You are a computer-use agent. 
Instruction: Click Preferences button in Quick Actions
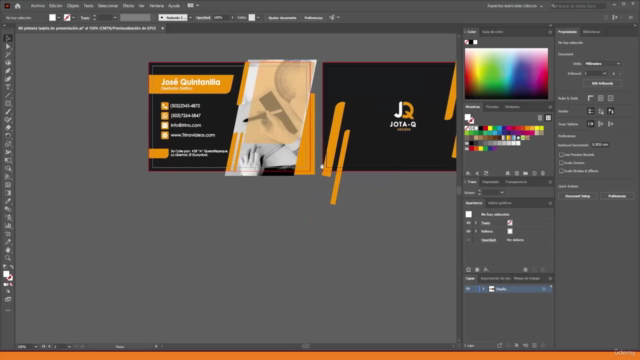point(617,196)
